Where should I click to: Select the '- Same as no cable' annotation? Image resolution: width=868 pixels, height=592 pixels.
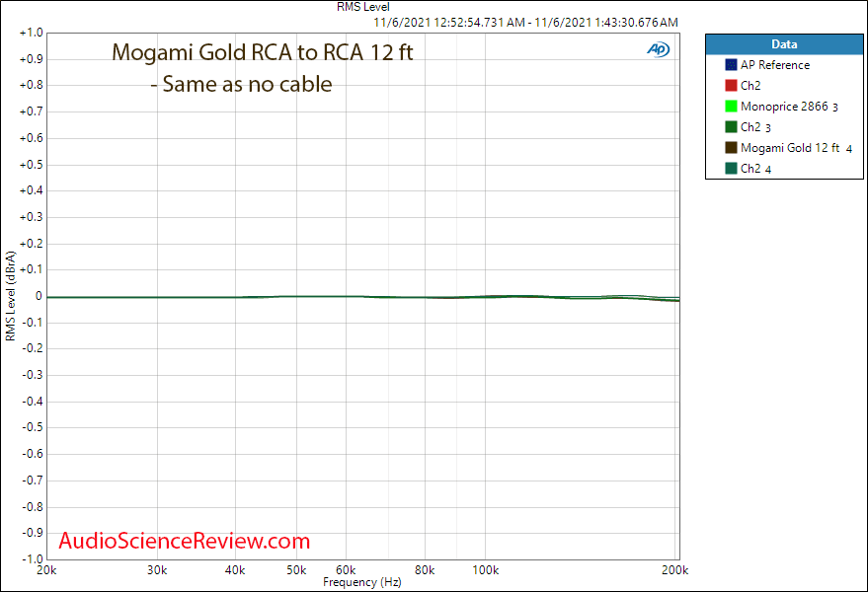click(241, 84)
